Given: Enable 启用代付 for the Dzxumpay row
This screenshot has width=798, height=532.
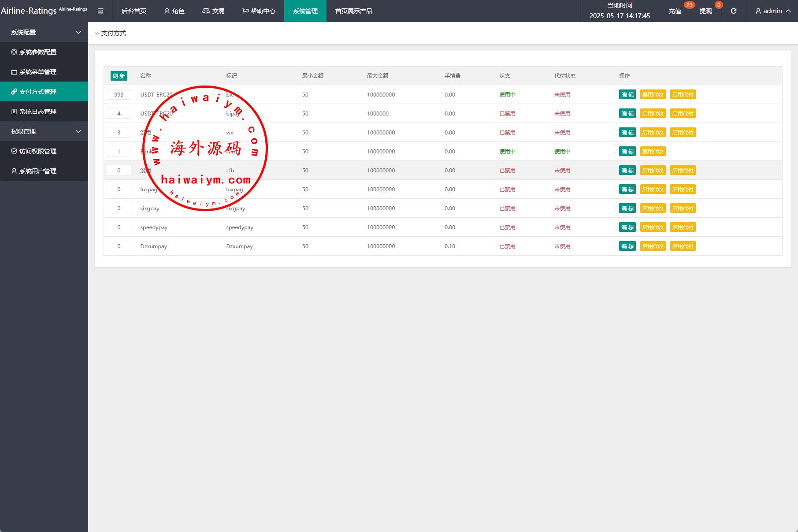Looking at the screenshot, I should tap(683, 246).
